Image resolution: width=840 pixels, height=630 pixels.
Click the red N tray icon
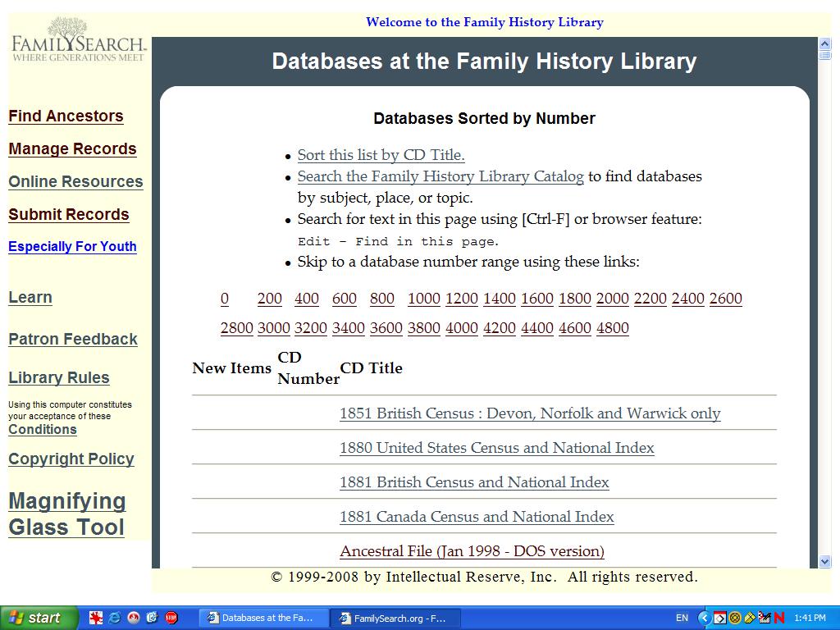(779, 618)
